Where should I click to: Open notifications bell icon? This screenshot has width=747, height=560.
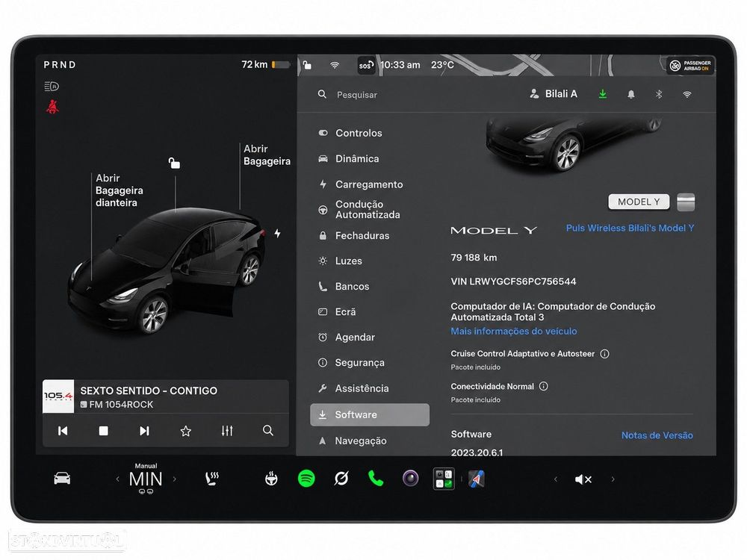(x=630, y=94)
